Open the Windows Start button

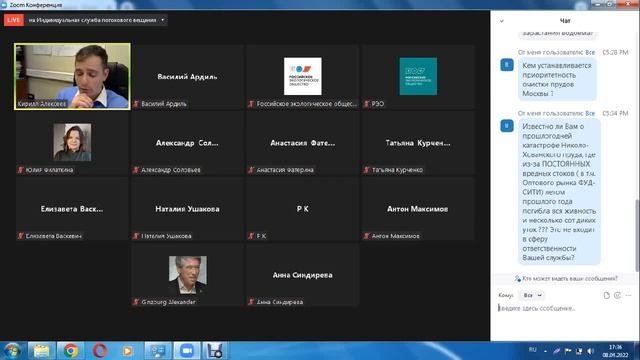[12, 351]
